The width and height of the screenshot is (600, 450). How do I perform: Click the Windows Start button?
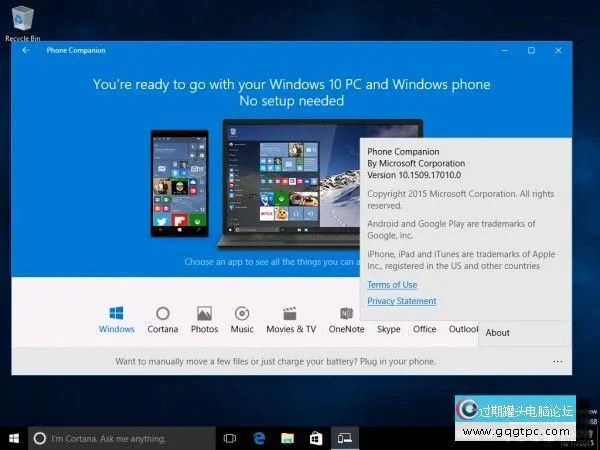[x=13, y=438]
